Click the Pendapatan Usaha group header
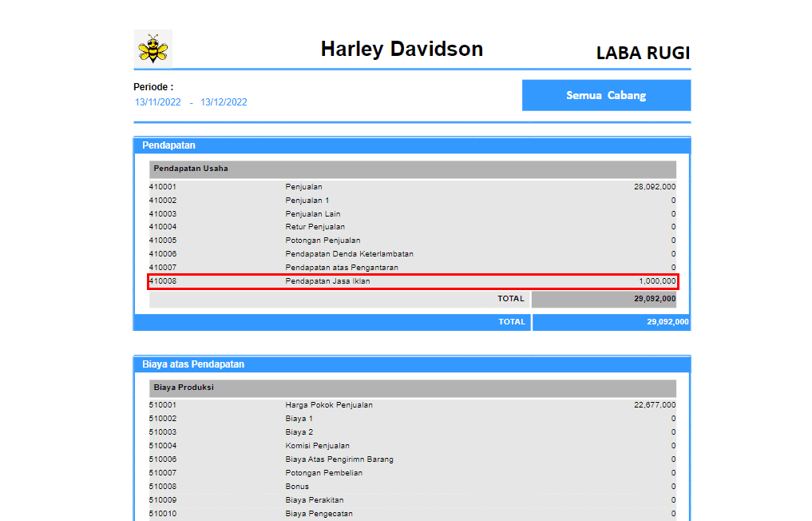Image resolution: width=812 pixels, height=521 pixels. tap(413, 169)
